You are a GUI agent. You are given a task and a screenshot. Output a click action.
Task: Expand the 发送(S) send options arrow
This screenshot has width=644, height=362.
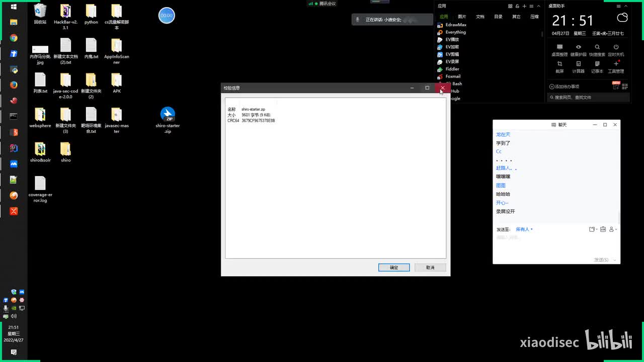pos(614,260)
